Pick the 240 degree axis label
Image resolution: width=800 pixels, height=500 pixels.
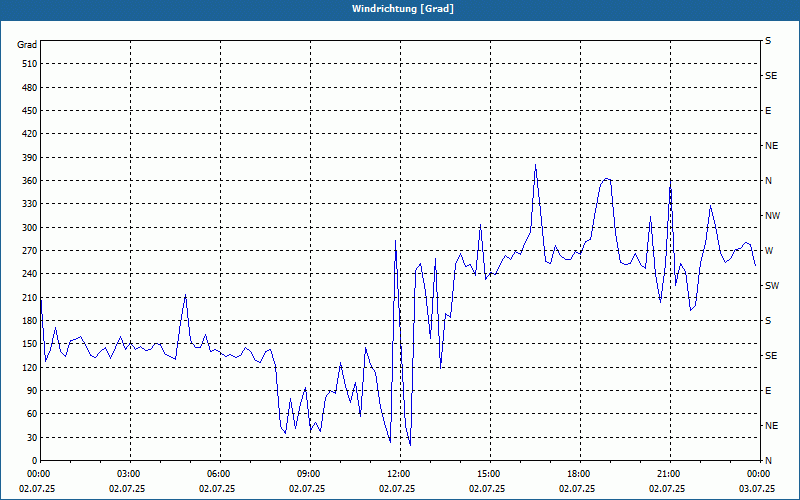coord(30,274)
